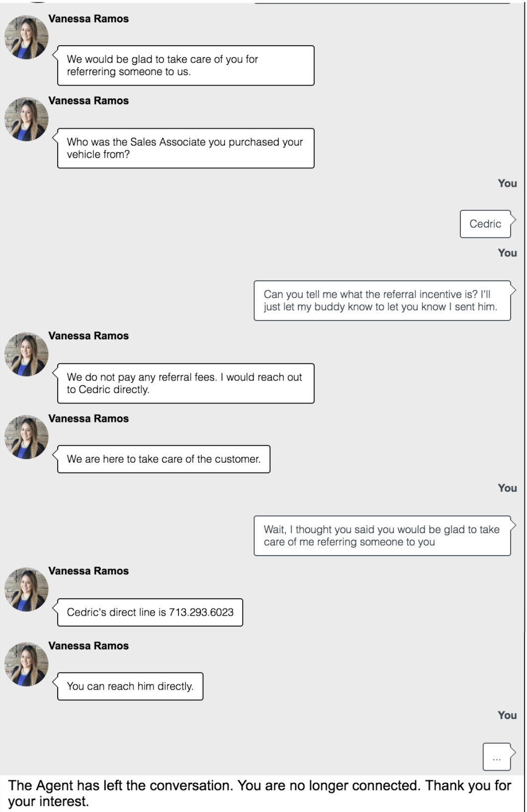The image size is (527, 812).
Task: Click the 'You' label above Cedric reply
Action: point(508,183)
